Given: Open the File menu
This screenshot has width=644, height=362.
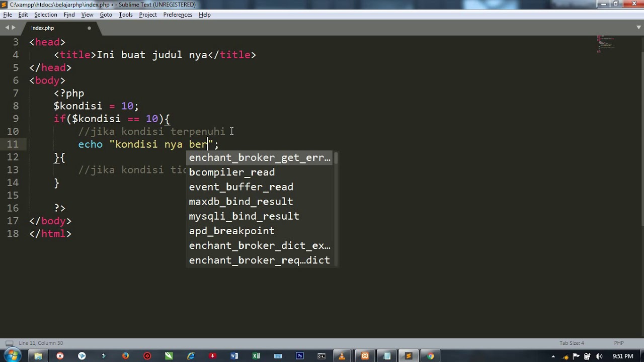Looking at the screenshot, I should [8, 15].
